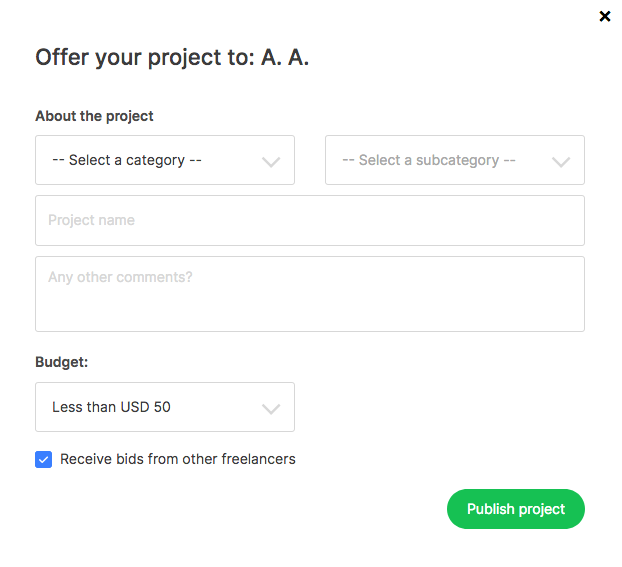The width and height of the screenshot is (622, 567).
Task: Open the 'Select a subcategory' dropdown
Action: pyautogui.click(x=455, y=160)
